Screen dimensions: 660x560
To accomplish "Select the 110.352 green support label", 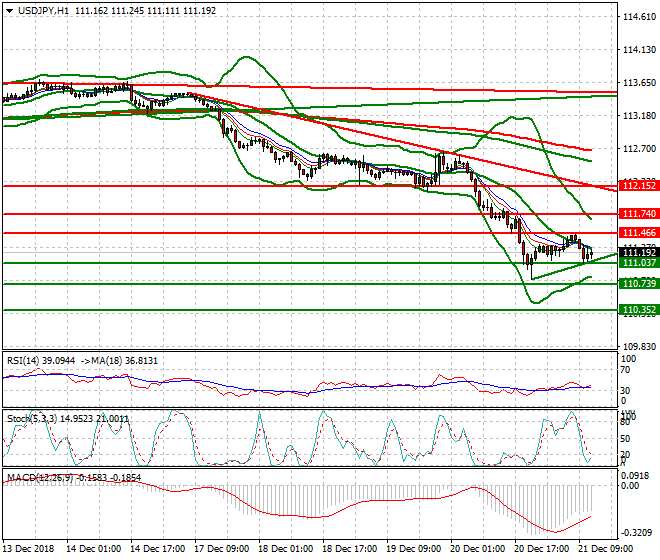I will click(x=639, y=310).
